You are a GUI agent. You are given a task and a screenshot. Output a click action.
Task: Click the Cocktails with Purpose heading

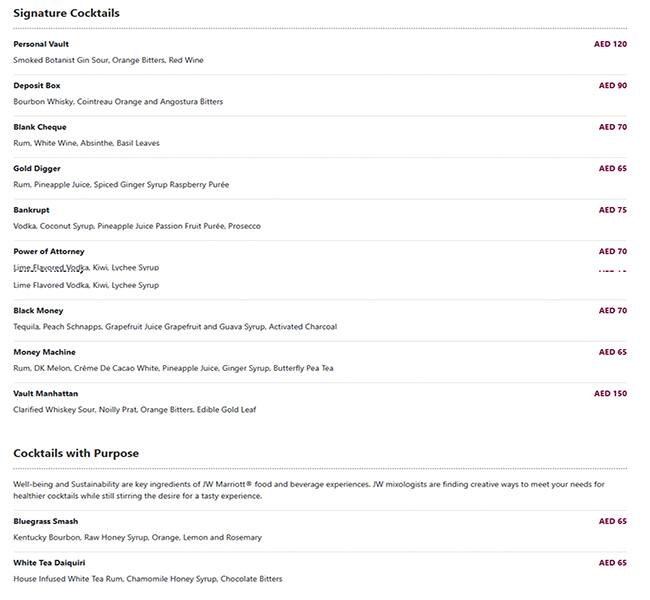pyautogui.click(x=76, y=453)
